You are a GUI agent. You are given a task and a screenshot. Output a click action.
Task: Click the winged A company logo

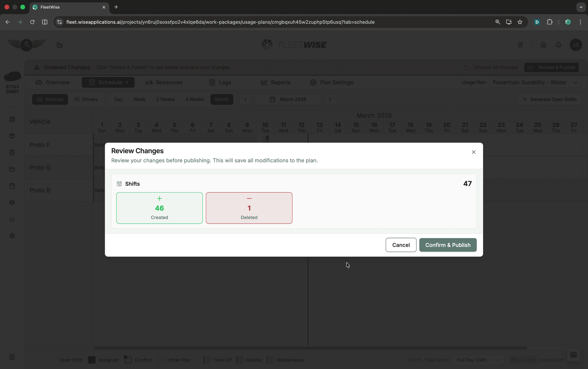point(27,45)
